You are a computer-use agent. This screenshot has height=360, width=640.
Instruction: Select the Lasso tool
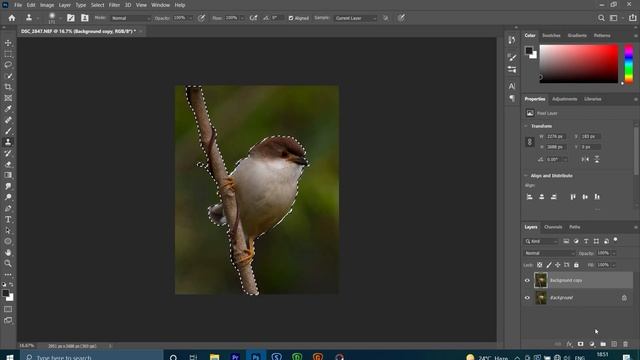click(x=8, y=65)
